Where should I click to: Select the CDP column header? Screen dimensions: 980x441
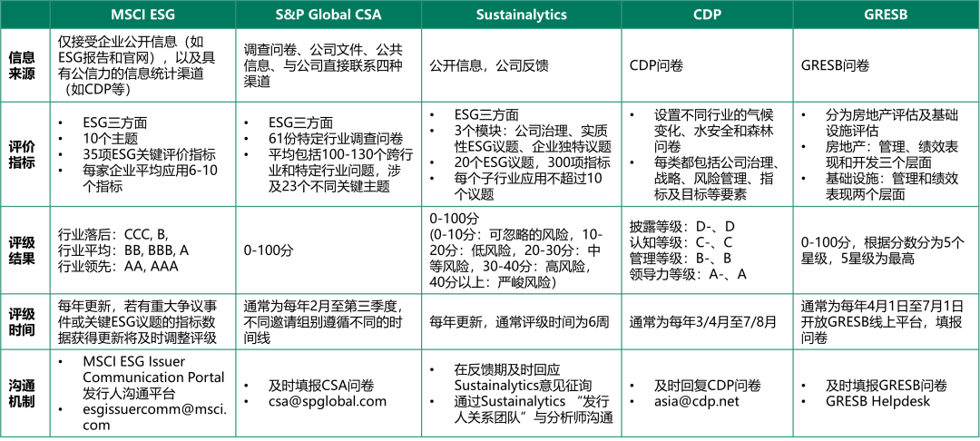(x=707, y=15)
